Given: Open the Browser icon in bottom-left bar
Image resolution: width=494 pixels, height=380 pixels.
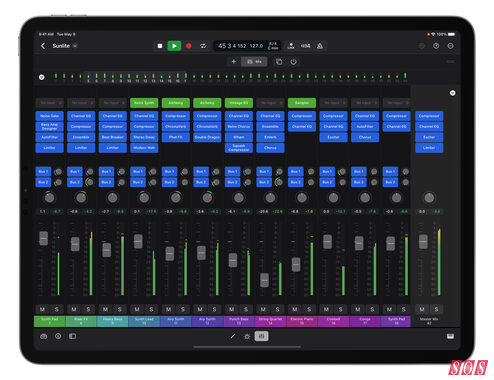Looking at the screenshot, I should 44,336.
